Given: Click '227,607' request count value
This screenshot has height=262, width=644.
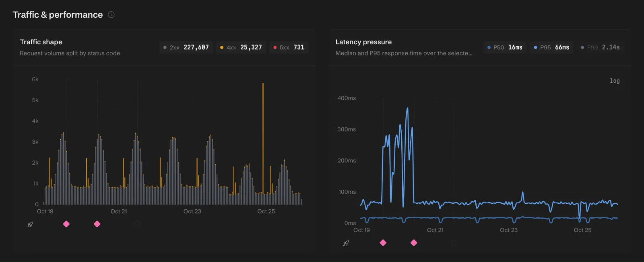Looking at the screenshot, I should [196, 47].
